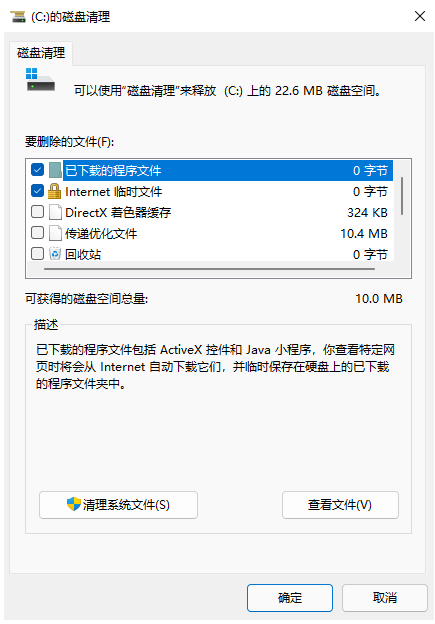The image size is (435, 624).
Task: Click the Recycle Bin icon in list
Action: tap(55, 254)
